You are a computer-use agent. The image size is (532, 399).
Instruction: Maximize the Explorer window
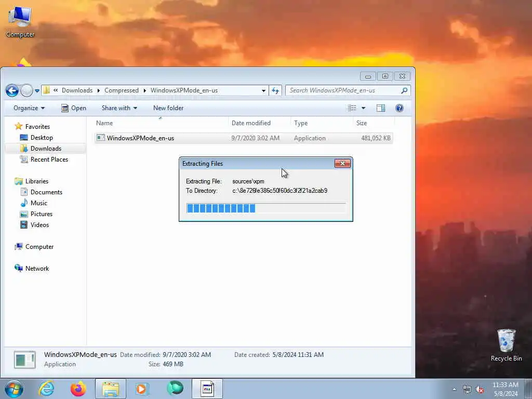[385, 76]
